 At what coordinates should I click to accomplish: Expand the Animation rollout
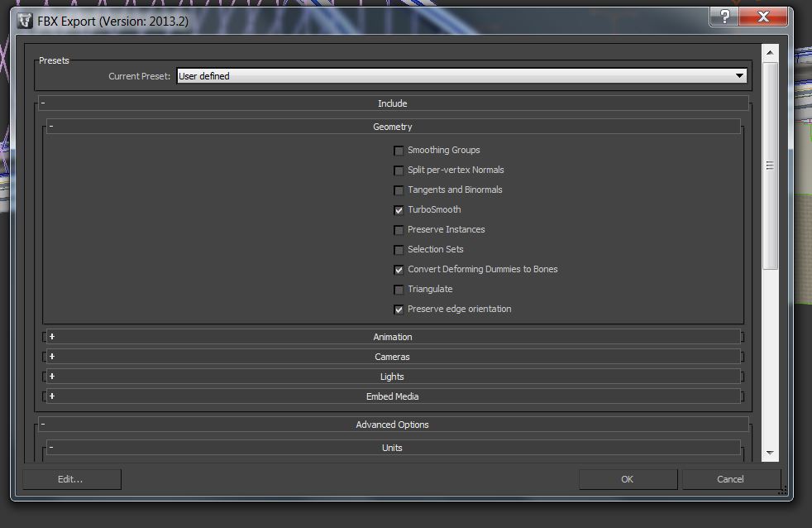pos(393,337)
